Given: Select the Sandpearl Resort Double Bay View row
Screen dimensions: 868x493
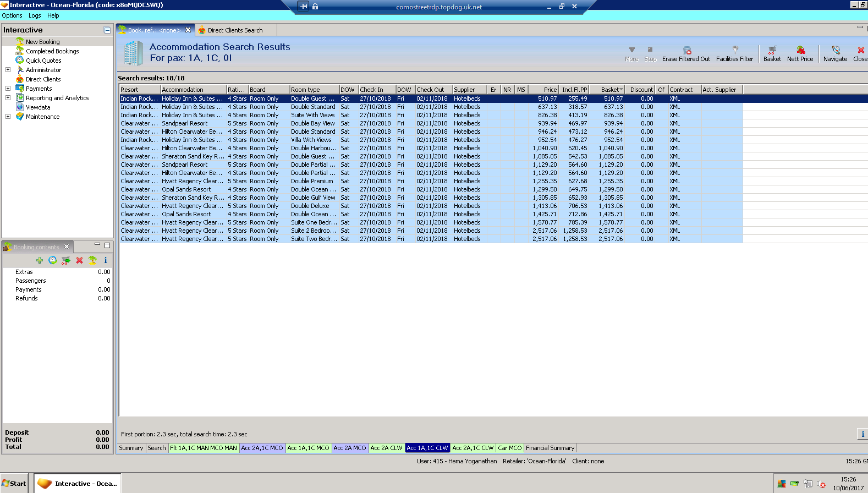Looking at the screenshot, I should pos(312,123).
